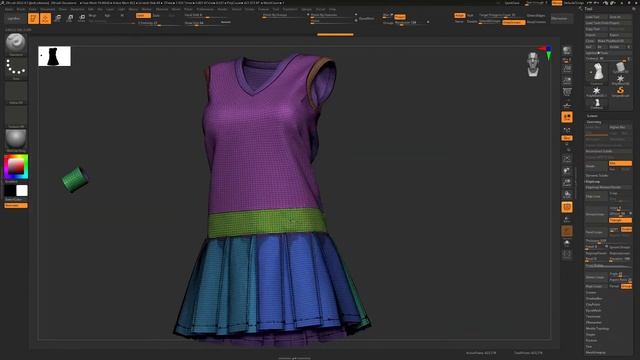
Task: Click the head model in view navigation cube
Action: pos(533,64)
